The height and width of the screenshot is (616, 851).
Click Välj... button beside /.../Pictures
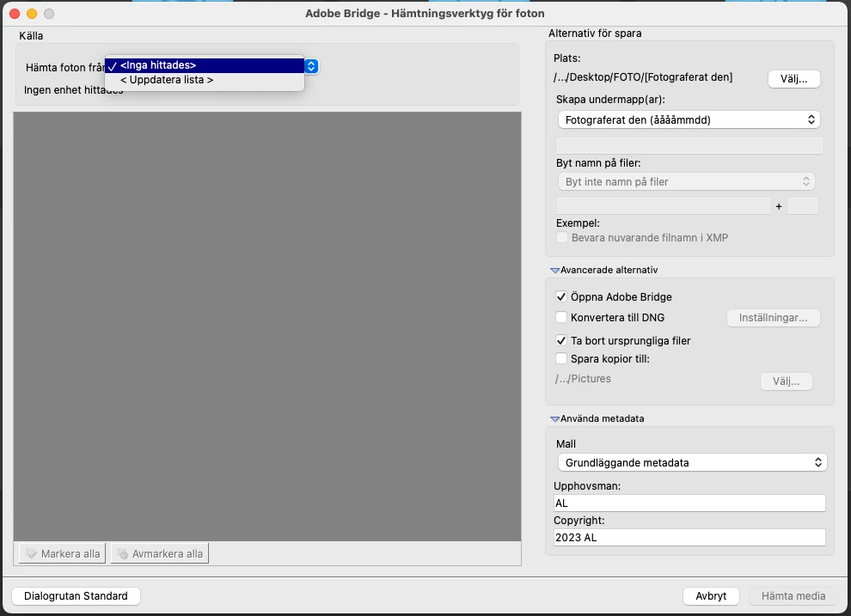(x=786, y=381)
